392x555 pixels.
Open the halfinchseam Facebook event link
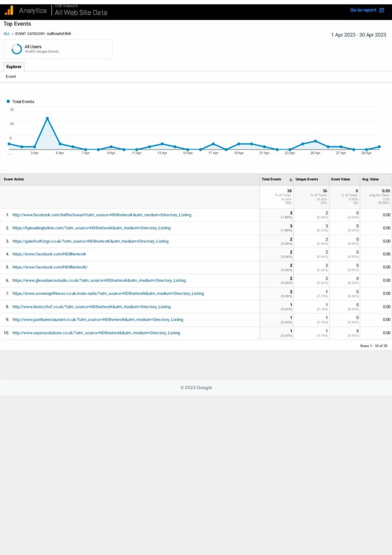(x=101, y=215)
